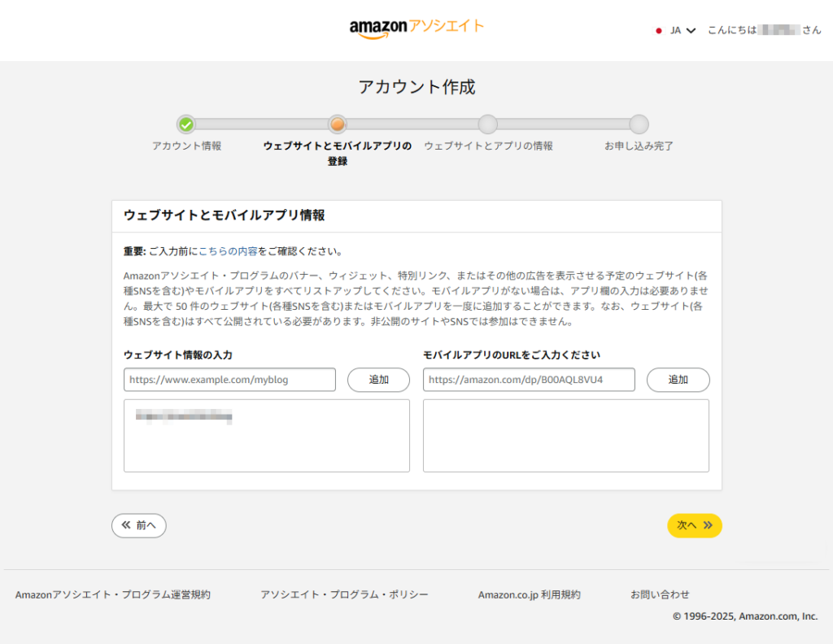This screenshot has width=833, height=644.
Task: Click the Amazon アソシエイト logo
Action: (416, 28)
